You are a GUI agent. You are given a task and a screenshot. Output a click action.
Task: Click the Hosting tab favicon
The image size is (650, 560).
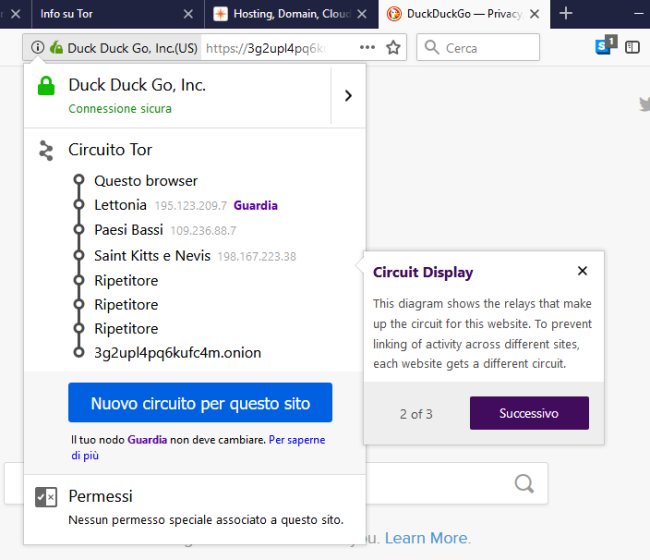pos(221,14)
